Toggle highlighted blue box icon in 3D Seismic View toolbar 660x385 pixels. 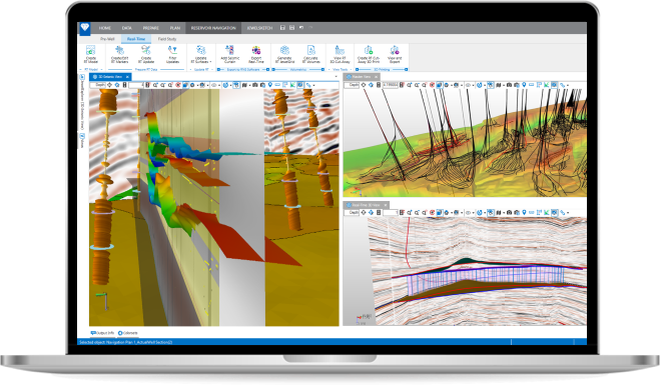(185, 85)
